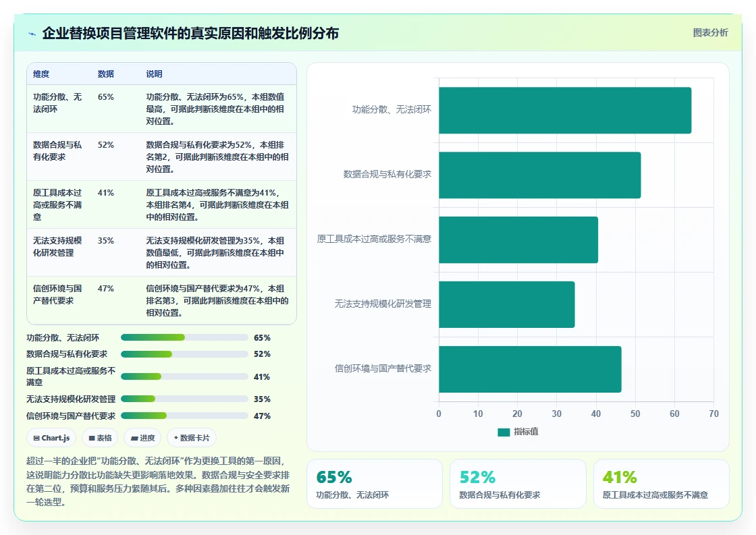Click x-axis tick label 0

point(439,414)
